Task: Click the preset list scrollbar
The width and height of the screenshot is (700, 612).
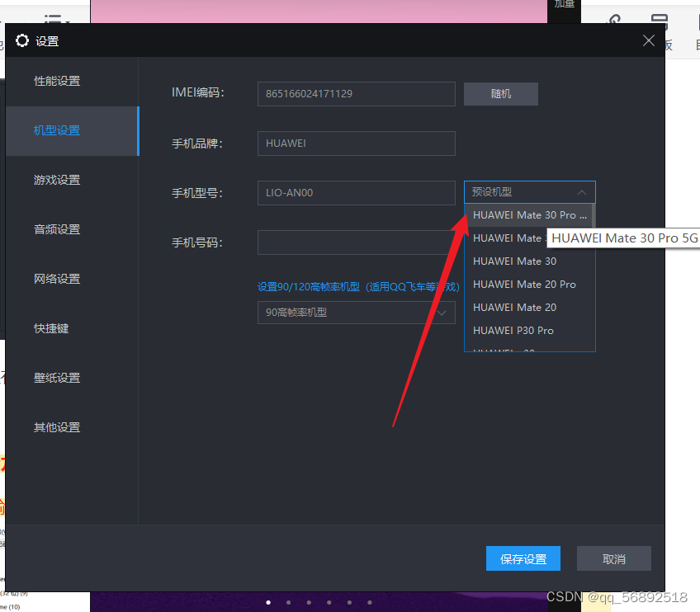Action: (594, 216)
